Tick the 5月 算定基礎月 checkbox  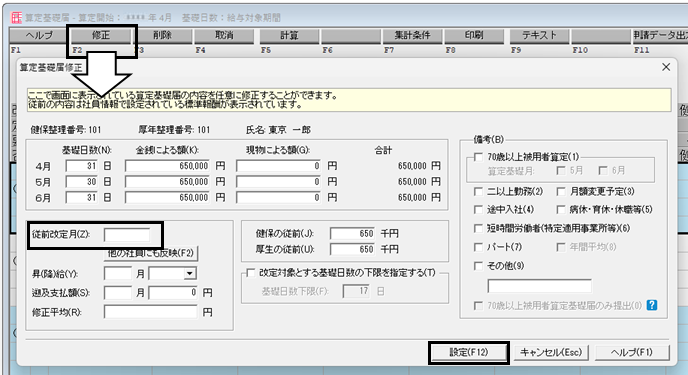pos(561,171)
